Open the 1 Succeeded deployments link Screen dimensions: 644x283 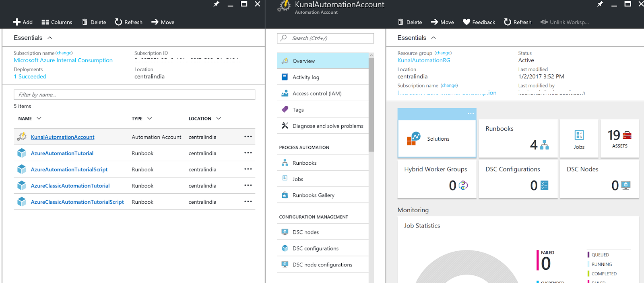point(30,76)
